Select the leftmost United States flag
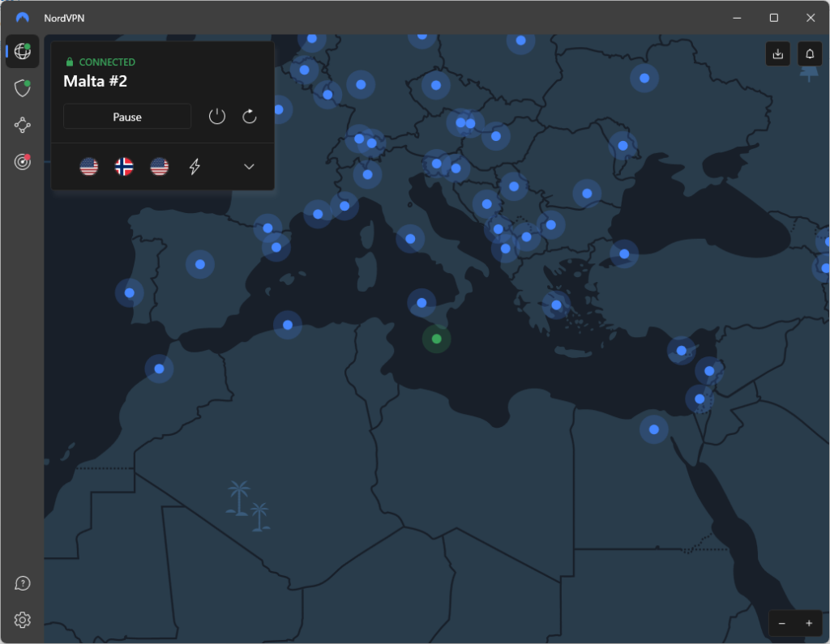Image resolution: width=830 pixels, height=644 pixels. pos(89,167)
